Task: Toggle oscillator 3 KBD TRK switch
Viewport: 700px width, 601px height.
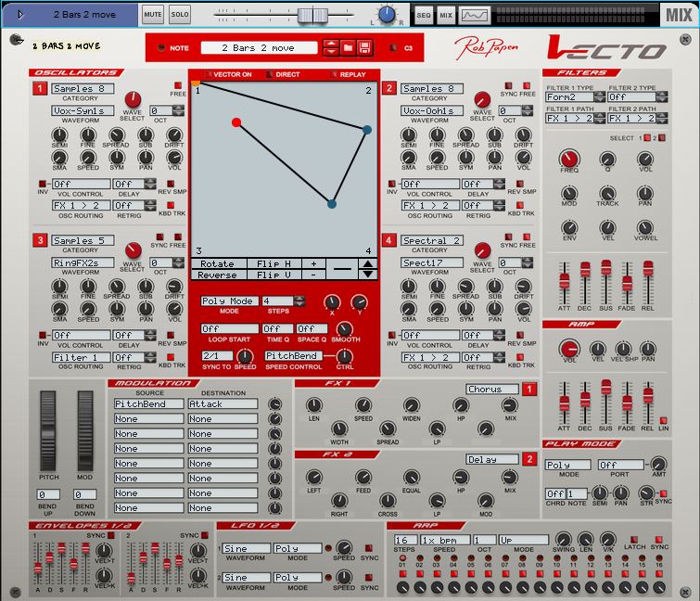Action: point(171,357)
